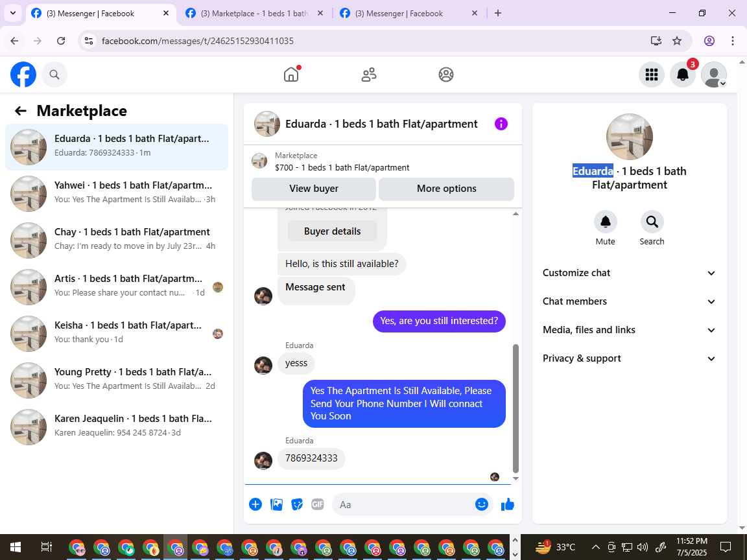Expand Media, files and links section
Image resolution: width=747 pixels, height=560 pixels.
[x=630, y=330]
